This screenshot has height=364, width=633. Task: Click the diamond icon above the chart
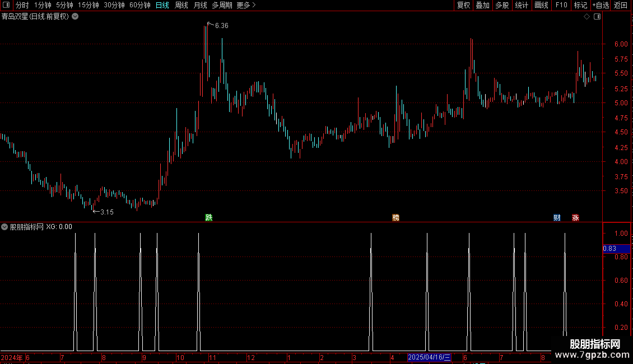click(x=587, y=17)
